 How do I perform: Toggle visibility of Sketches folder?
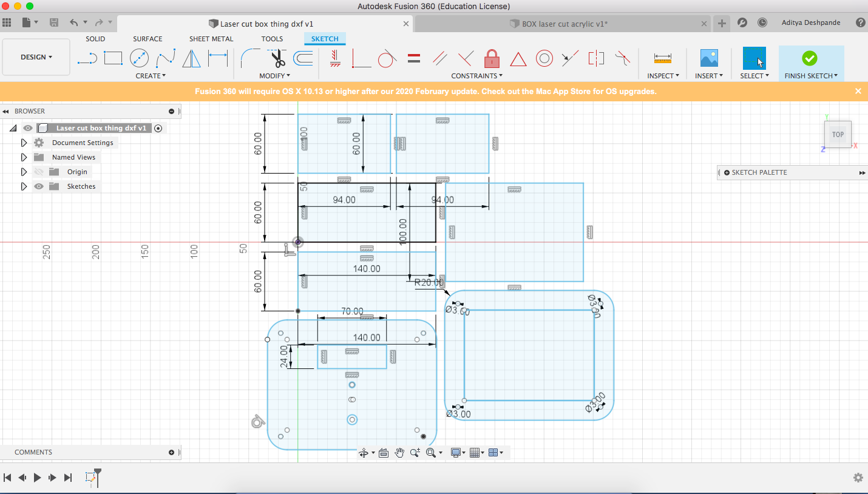click(39, 186)
